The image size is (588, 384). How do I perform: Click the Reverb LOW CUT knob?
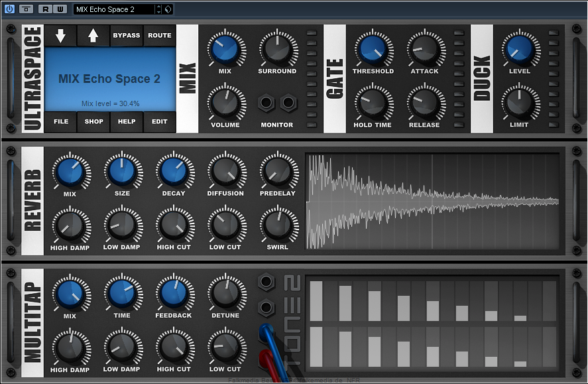pos(227,225)
